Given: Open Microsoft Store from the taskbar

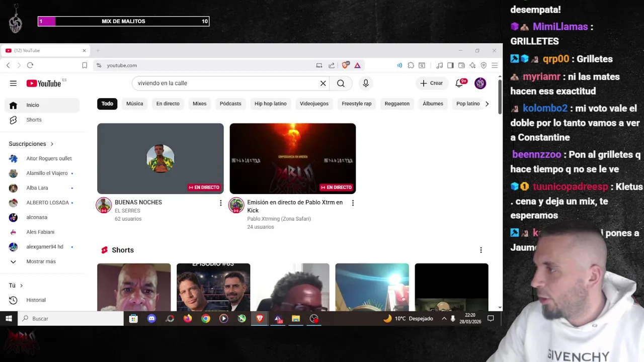Looking at the screenshot, I should (133, 318).
